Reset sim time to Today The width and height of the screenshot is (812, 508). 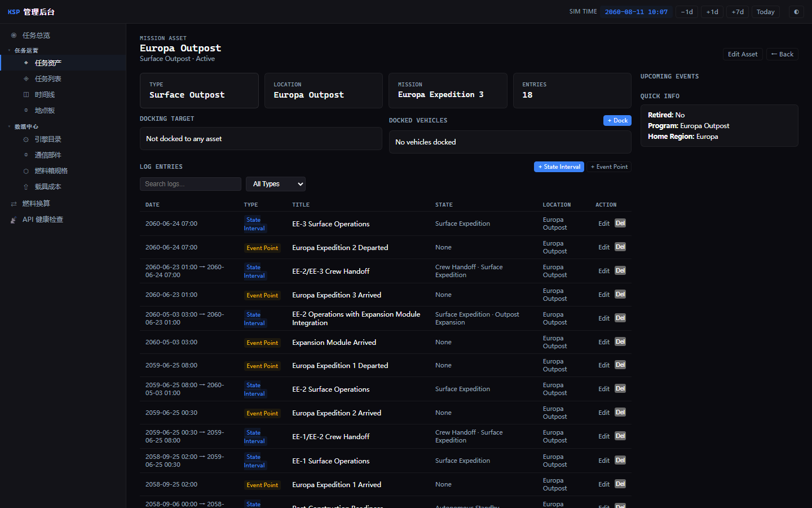pos(766,12)
